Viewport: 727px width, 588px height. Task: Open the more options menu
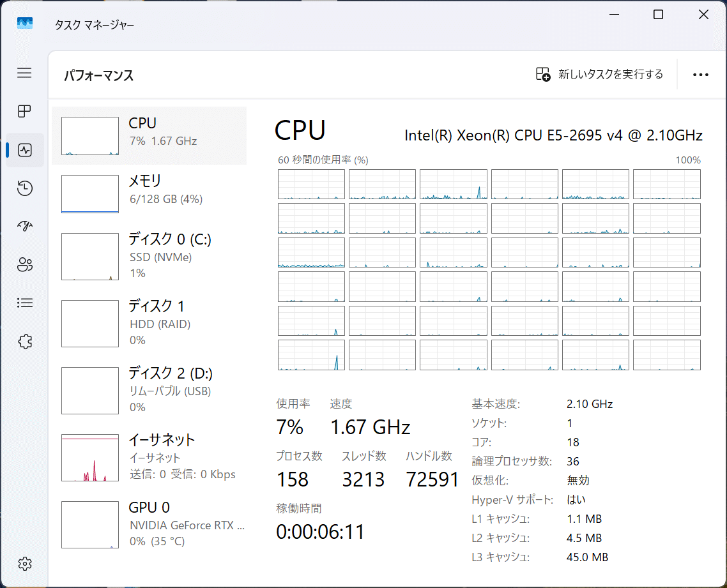[x=700, y=74]
